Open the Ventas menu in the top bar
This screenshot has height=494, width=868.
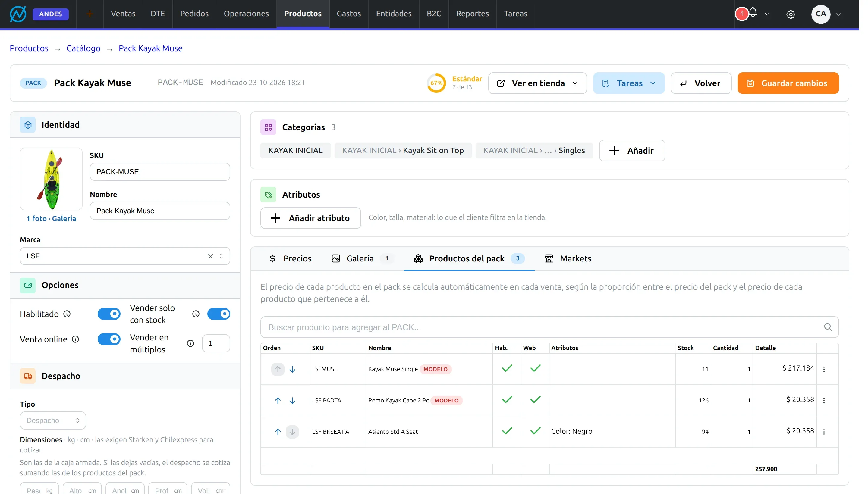pos(123,14)
